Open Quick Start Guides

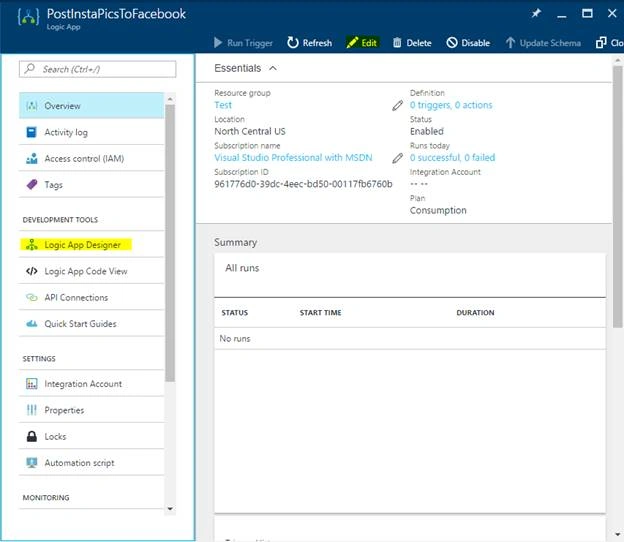[x=91, y=324]
